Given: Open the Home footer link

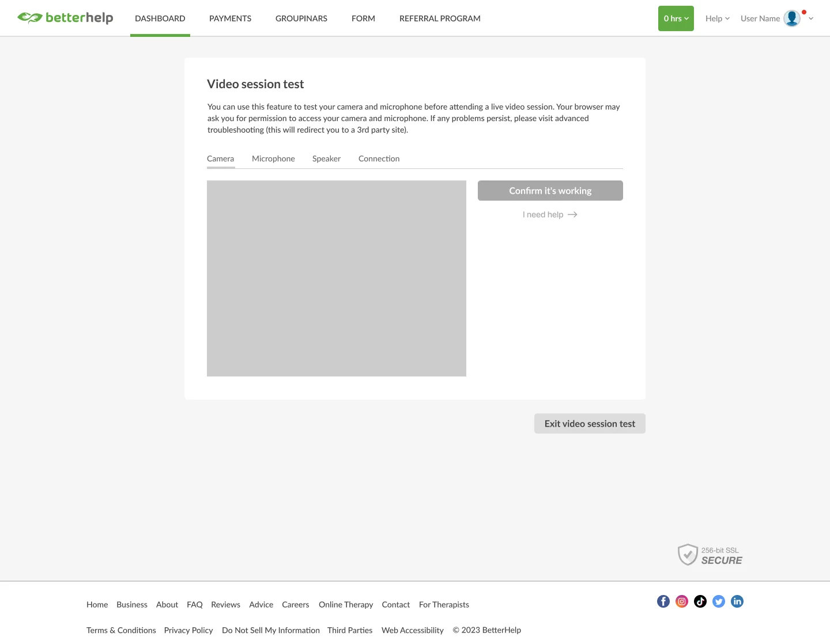Looking at the screenshot, I should click(97, 605).
